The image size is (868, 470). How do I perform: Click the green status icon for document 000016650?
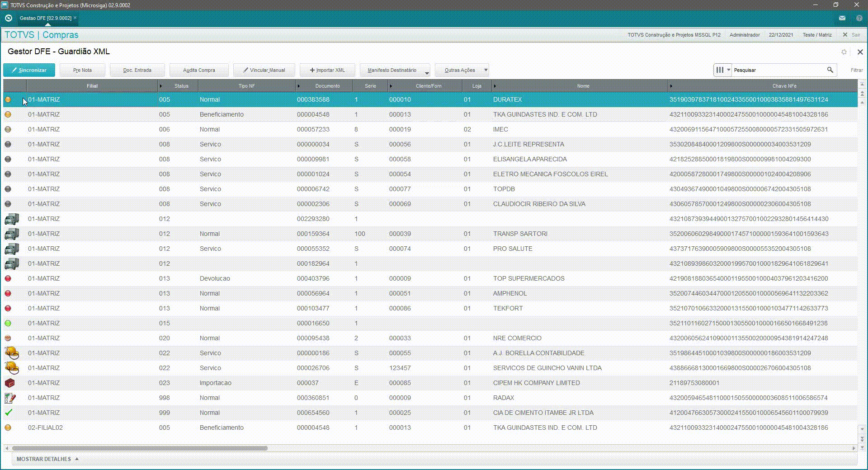pos(8,323)
